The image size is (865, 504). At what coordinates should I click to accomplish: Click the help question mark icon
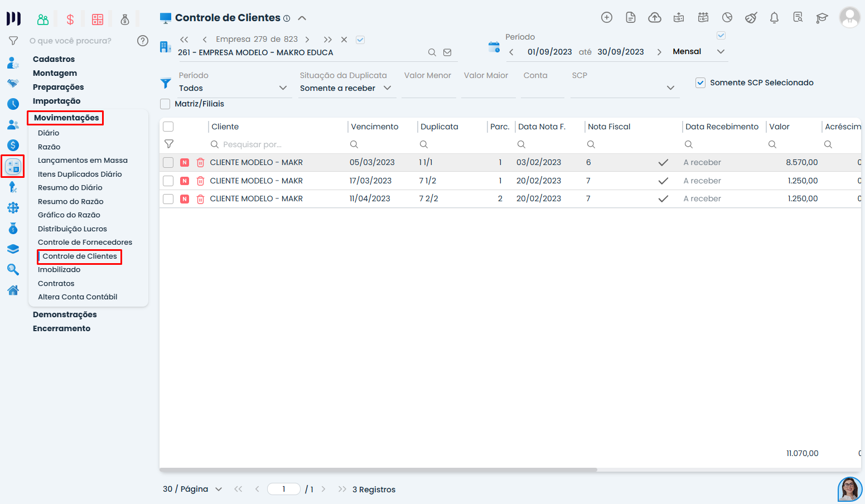coord(143,41)
